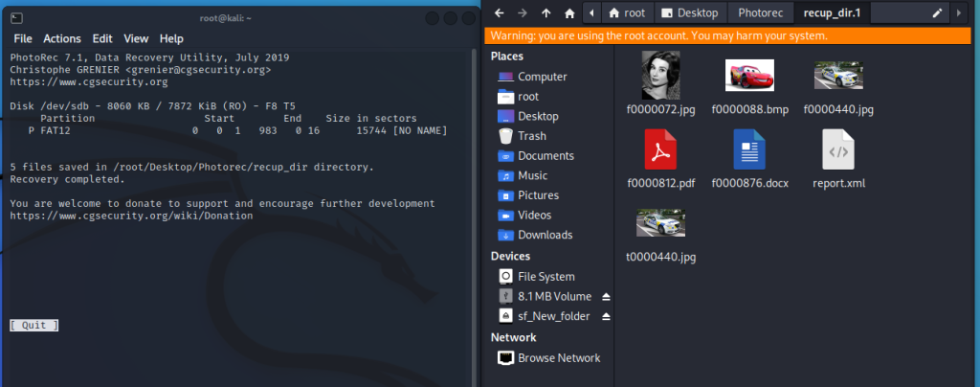Image resolution: width=980 pixels, height=387 pixels.
Task: Select recup_dir.1 in the path bar
Action: [x=832, y=12]
